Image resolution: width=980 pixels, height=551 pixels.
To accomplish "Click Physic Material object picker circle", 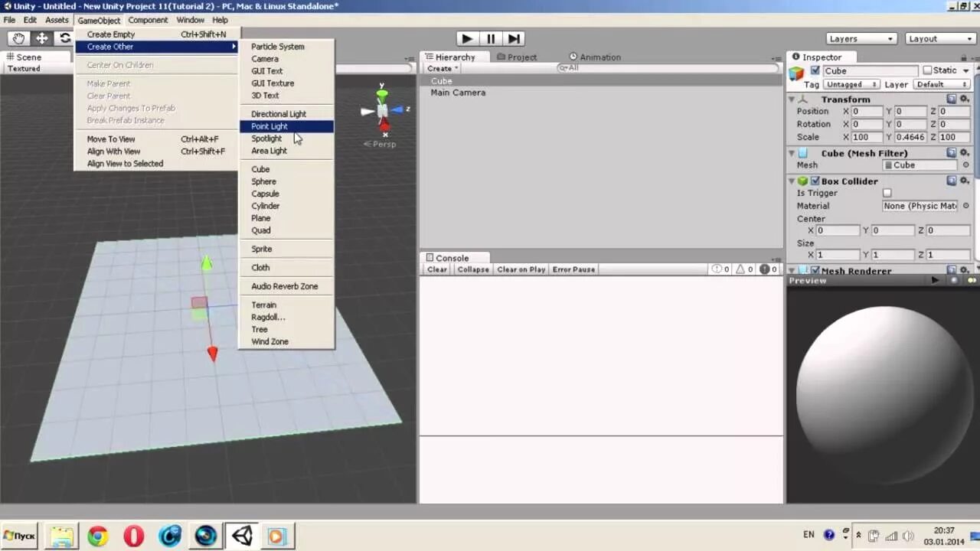I will (x=965, y=206).
